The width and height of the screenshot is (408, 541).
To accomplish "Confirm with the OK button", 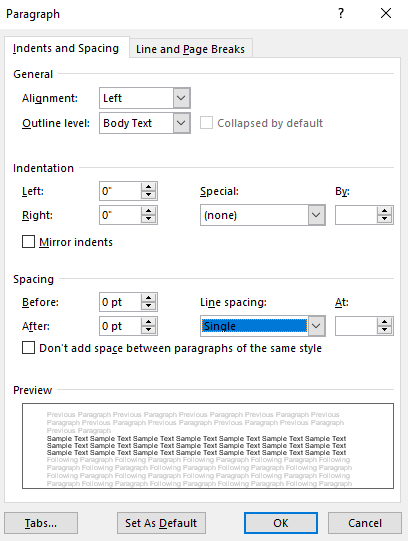I will (281, 523).
